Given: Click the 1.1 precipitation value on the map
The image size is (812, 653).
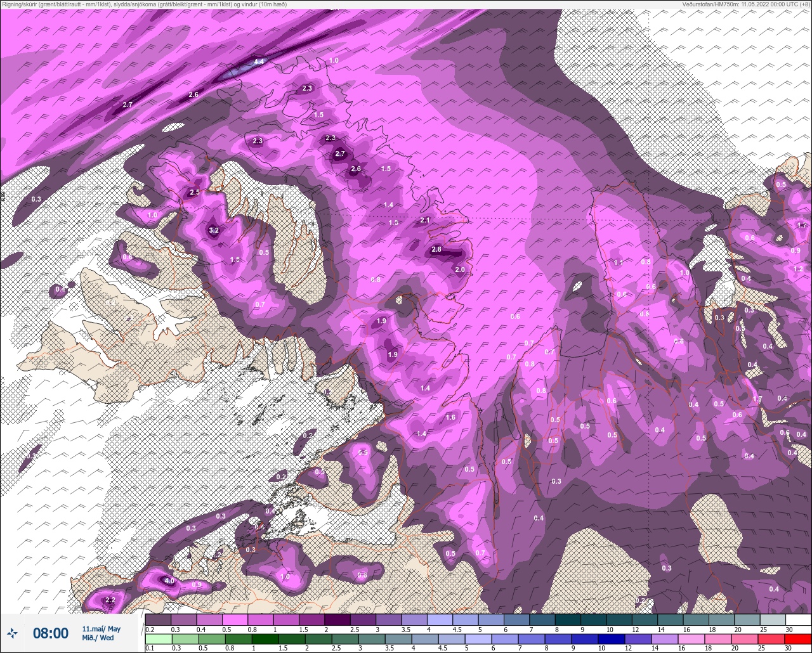Looking at the screenshot, I should [x=619, y=262].
